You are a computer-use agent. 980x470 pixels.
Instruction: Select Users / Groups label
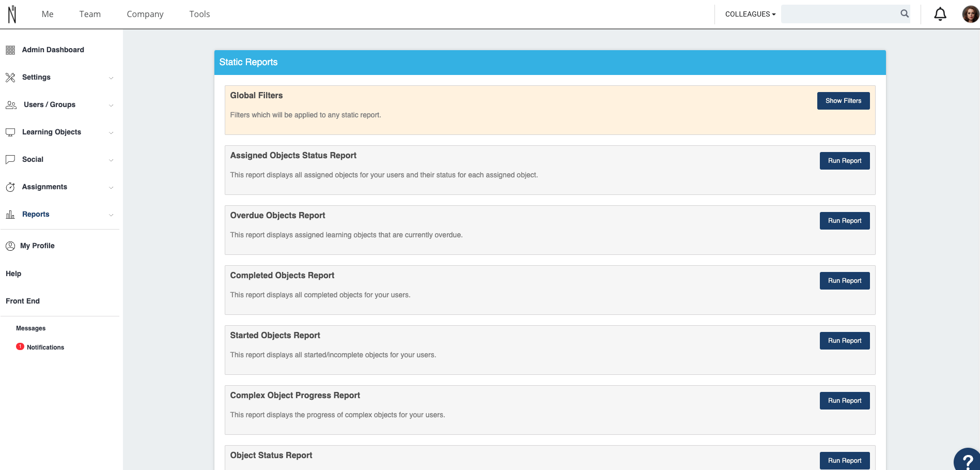point(50,104)
